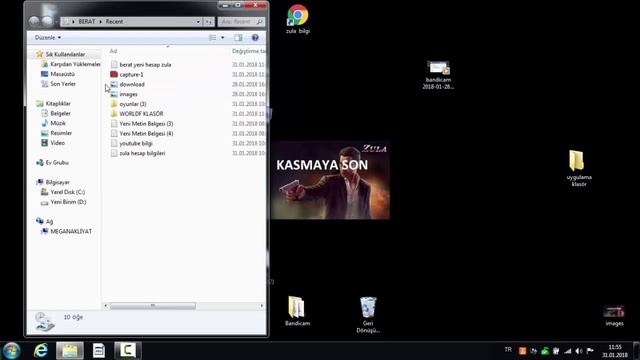This screenshot has height=360, width=640.
Task: Toggle the preview pane button
Action: 238,38
